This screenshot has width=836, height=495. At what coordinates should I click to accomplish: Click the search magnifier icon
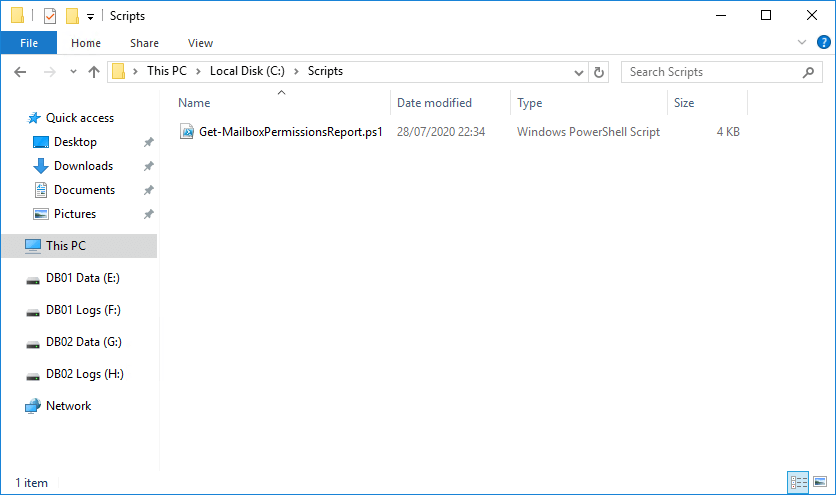pos(808,72)
